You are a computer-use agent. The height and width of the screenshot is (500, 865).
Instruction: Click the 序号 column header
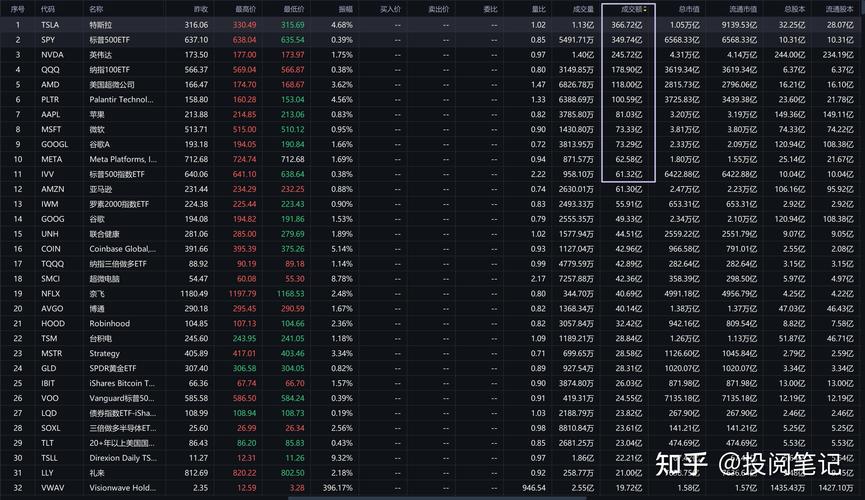[18, 9]
